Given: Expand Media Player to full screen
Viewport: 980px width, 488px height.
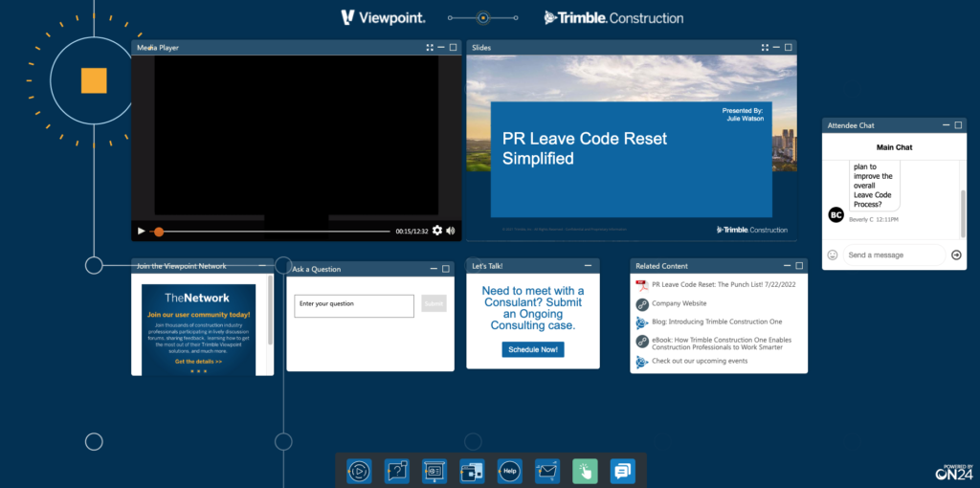Looking at the screenshot, I should [x=430, y=48].
